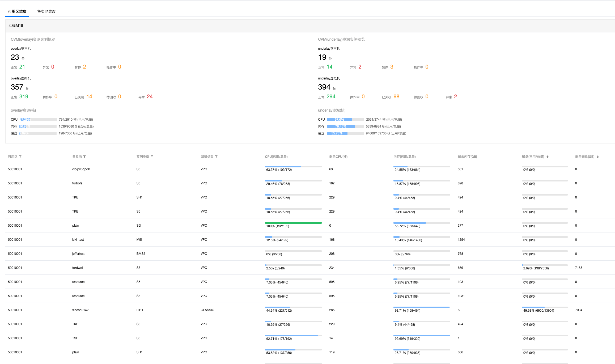Image resolution: width=615 pixels, height=364 pixels.
Task: Click the 剩余CPU(核) column header
Action: coord(338,157)
